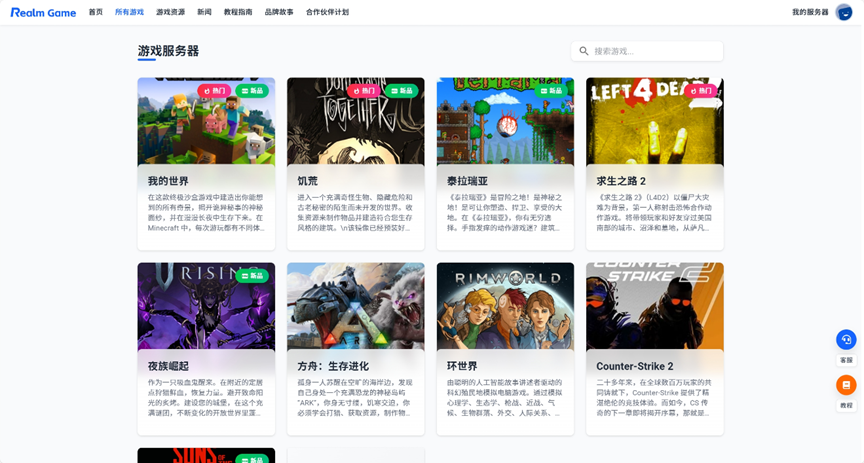
Task: Click the user avatar icon
Action: point(844,12)
